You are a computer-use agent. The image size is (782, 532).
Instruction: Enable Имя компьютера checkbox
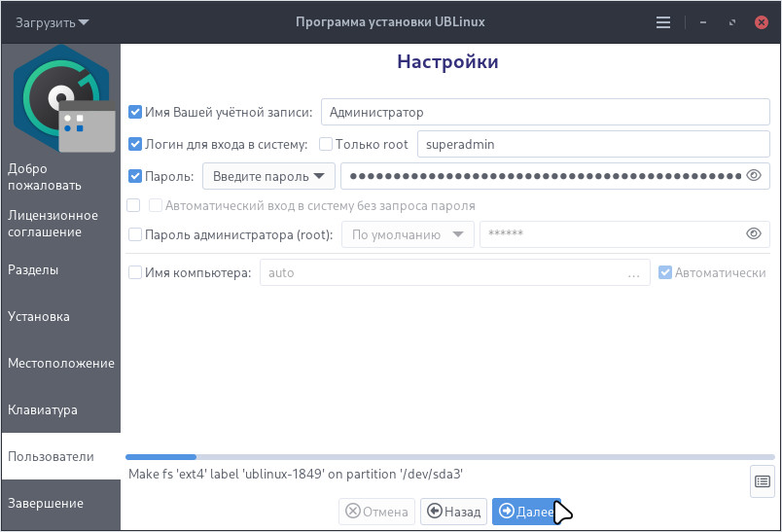pos(135,272)
